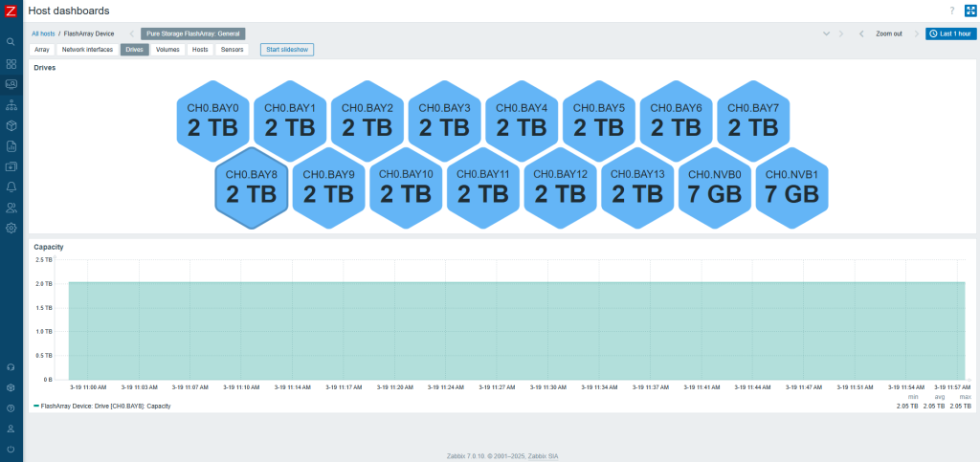Select the CH0.BAY2 drive hexagon
The image size is (980, 462).
[x=367, y=121]
